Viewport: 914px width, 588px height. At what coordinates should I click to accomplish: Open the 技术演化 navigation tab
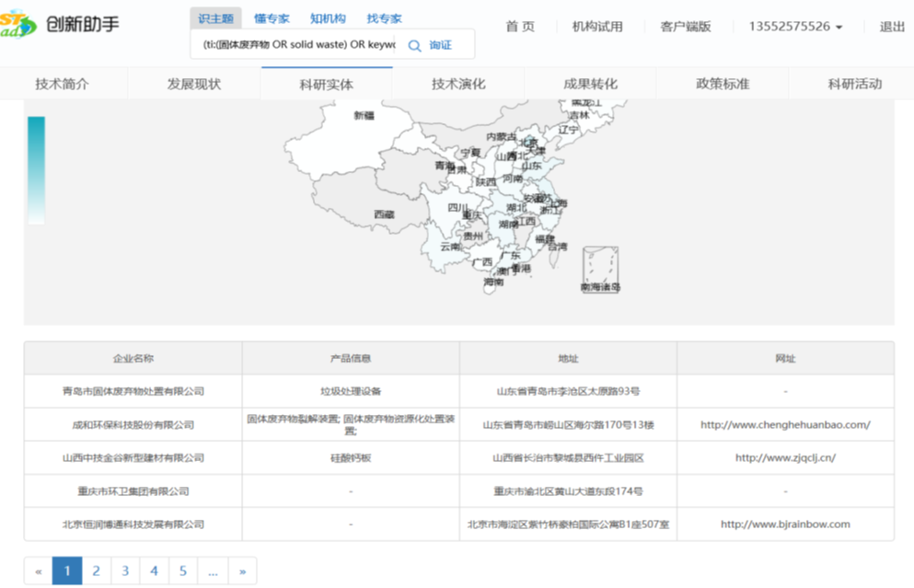pos(458,84)
